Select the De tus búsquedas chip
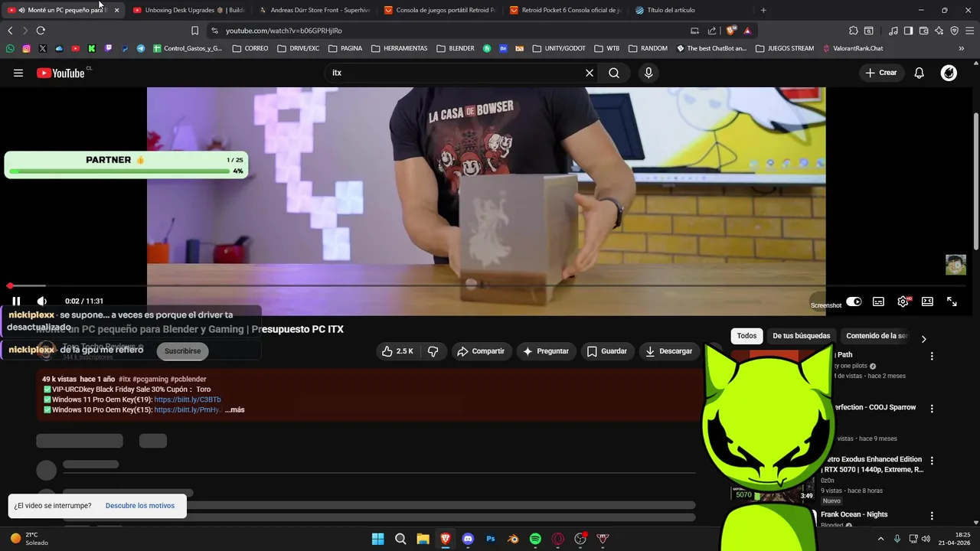980x551 pixels. (x=801, y=336)
